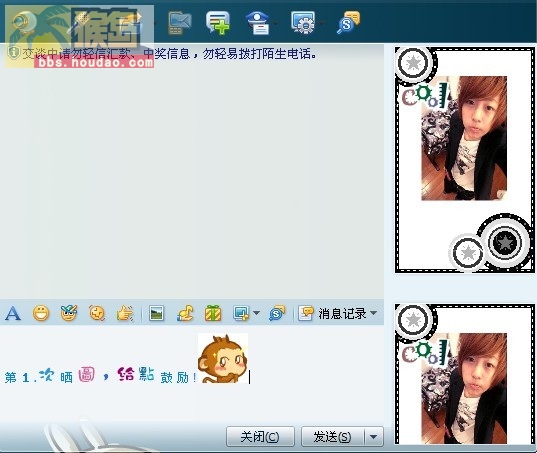Image resolution: width=537 pixels, height=453 pixels.
Task: Expand the screenshot options dropdown arrow
Action: [x=256, y=313]
